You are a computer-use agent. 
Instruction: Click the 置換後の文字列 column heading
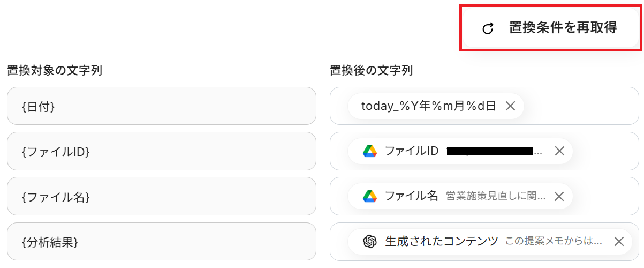pos(371,70)
